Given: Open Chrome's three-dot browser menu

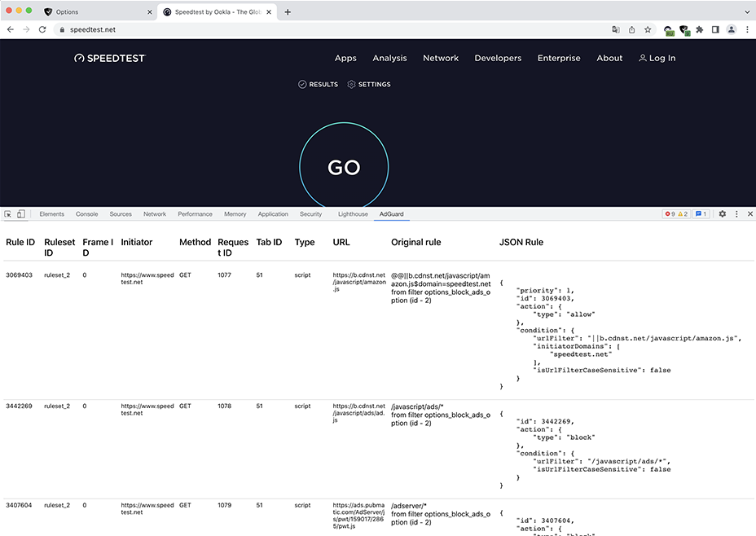Looking at the screenshot, I should [747, 29].
